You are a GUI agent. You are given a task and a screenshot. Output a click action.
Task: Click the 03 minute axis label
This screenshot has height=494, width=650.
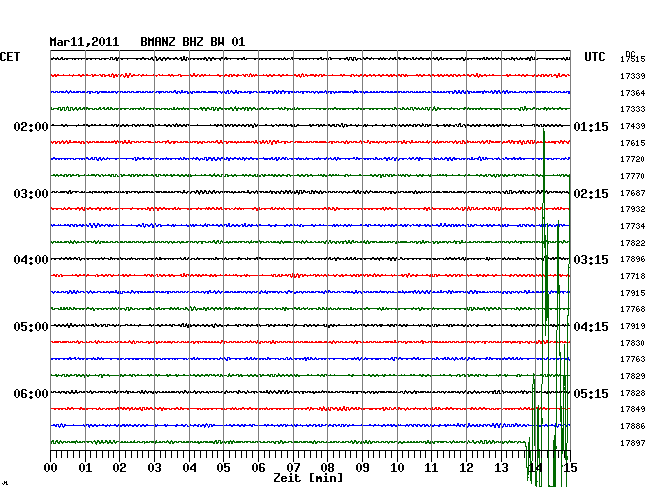(155, 468)
